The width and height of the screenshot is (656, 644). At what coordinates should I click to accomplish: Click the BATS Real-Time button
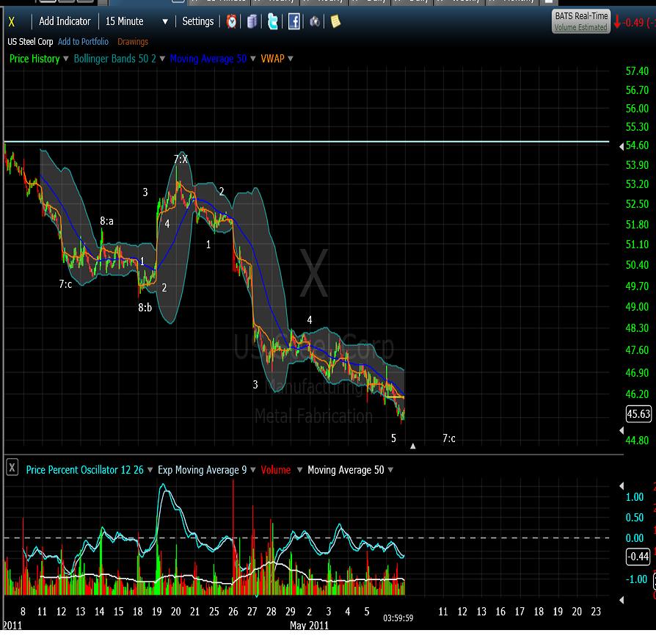point(580,21)
